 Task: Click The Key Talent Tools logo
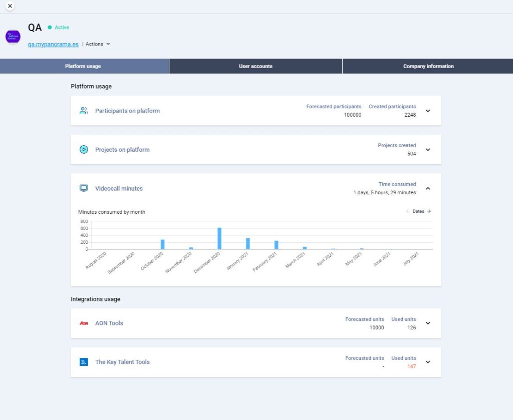(x=84, y=362)
